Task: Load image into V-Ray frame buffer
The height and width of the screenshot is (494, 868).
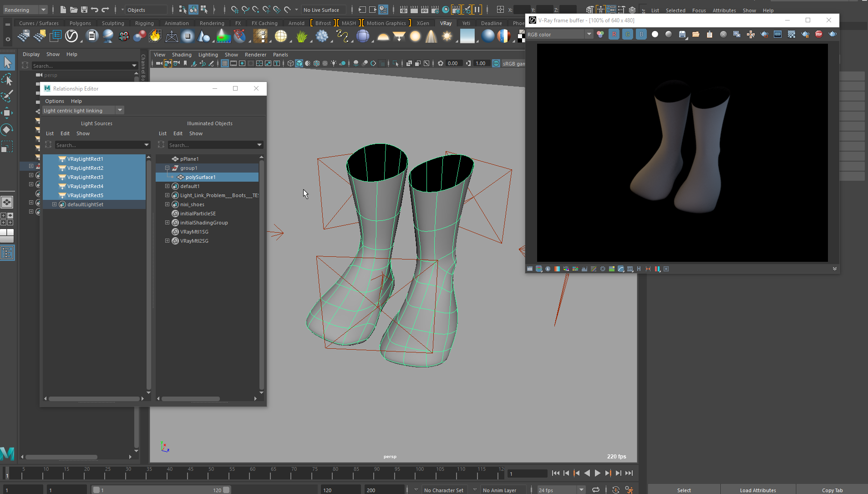Action: point(695,34)
